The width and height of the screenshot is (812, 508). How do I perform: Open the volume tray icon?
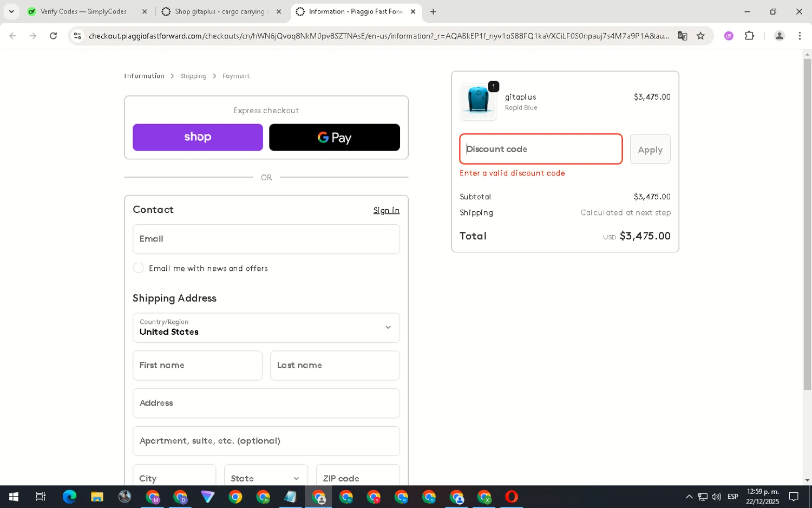(x=716, y=497)
